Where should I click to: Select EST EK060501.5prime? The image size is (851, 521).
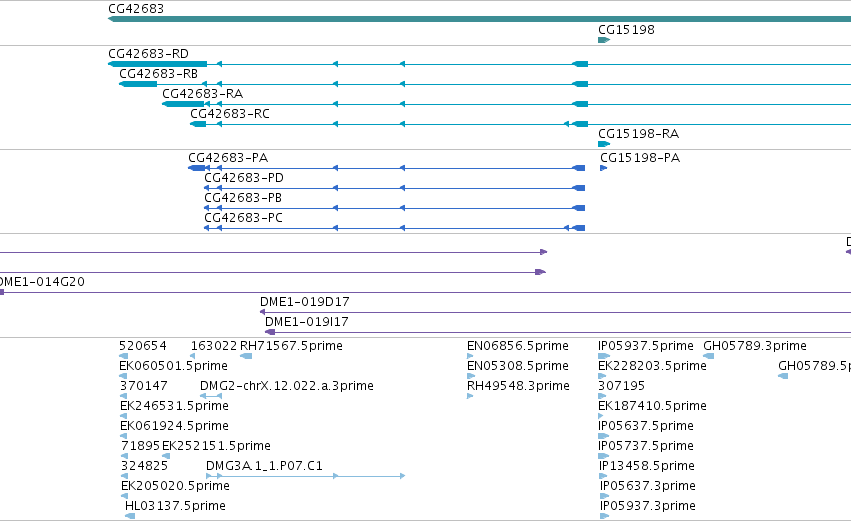click(x=173, y=366)
